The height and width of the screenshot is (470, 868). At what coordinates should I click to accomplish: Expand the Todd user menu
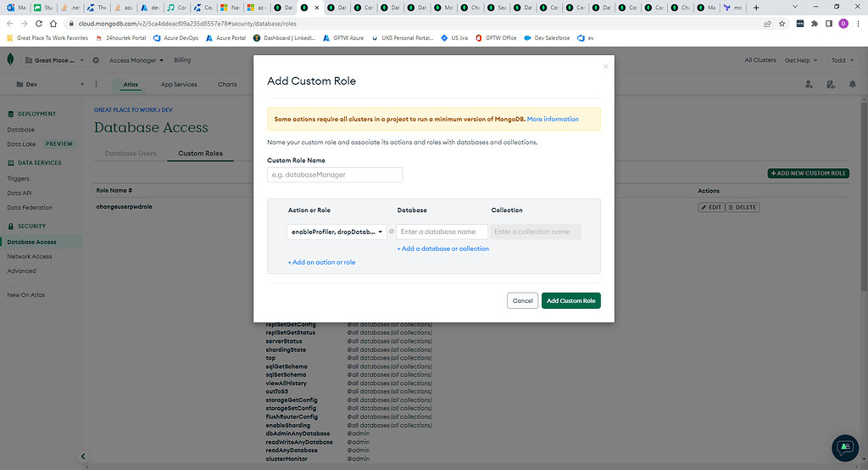(841, 60)
